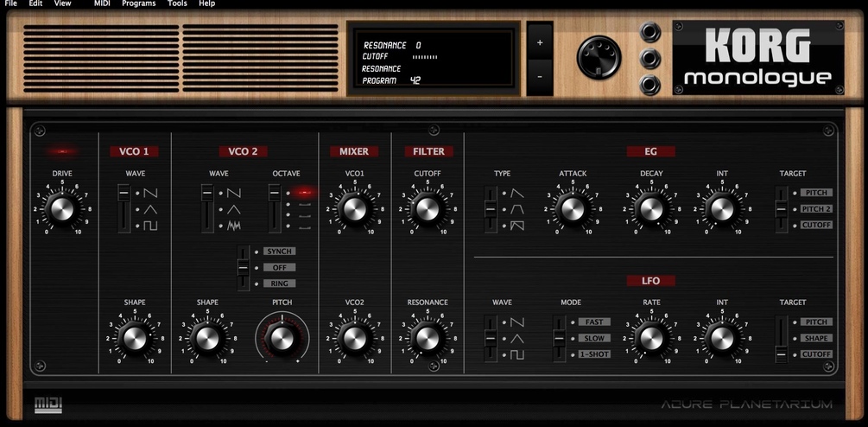Click the middle audio jack socket

pos(649,58)
